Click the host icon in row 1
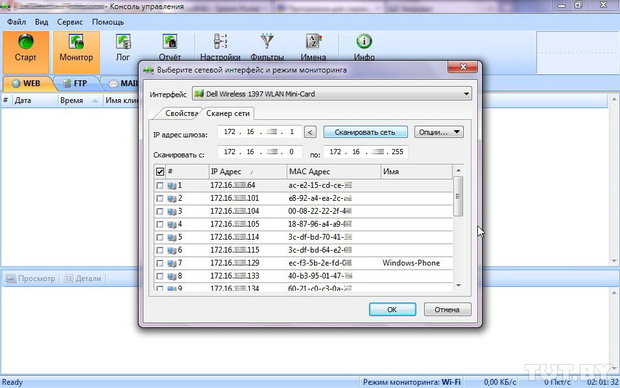The image size is (620, 388). (172, 185)
